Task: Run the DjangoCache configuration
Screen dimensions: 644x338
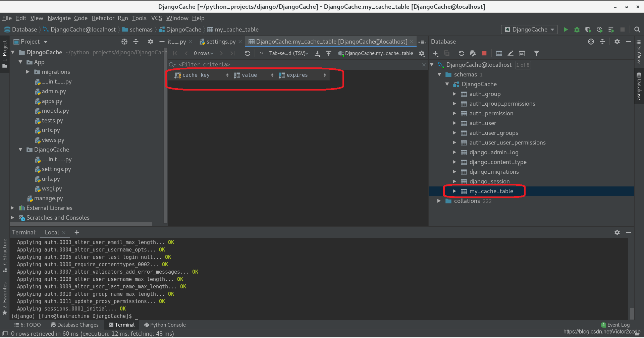Action: pos(566,30)
